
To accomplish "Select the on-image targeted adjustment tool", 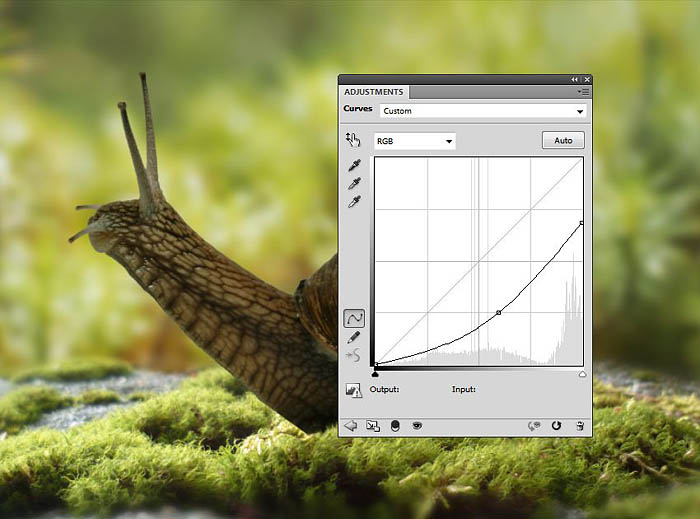I will point(353,140).
